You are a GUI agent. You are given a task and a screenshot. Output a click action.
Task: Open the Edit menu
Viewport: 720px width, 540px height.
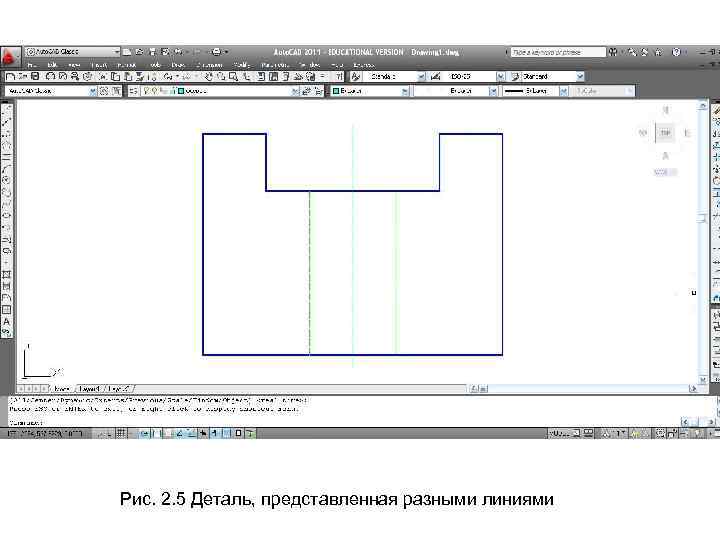point(52,65)
